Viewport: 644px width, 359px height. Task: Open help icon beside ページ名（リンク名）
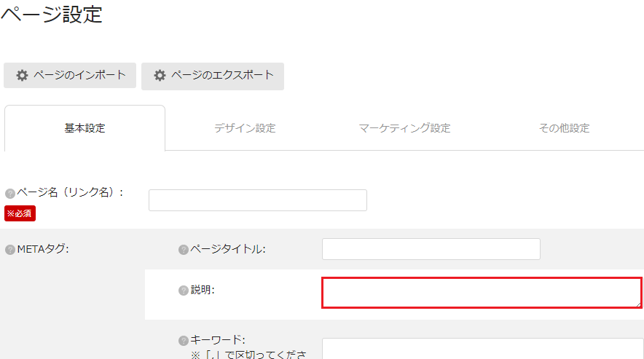10,194
